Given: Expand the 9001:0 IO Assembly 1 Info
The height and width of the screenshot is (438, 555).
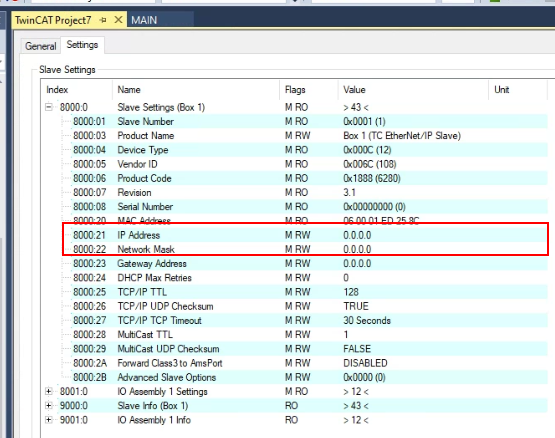Looking at the screenshot, I should (49, 420).
